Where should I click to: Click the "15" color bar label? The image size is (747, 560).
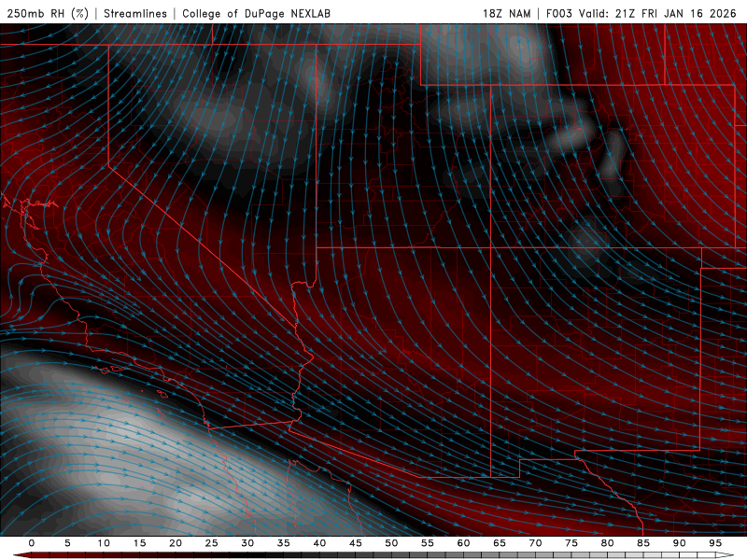click(139, 543)
